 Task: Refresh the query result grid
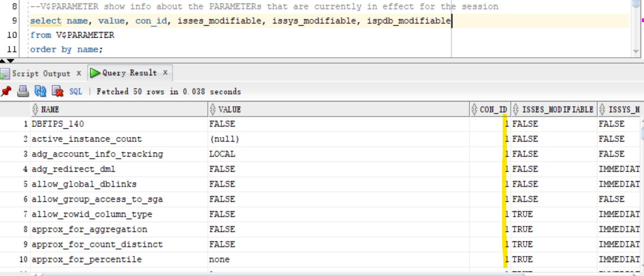(x=40, y=91)
